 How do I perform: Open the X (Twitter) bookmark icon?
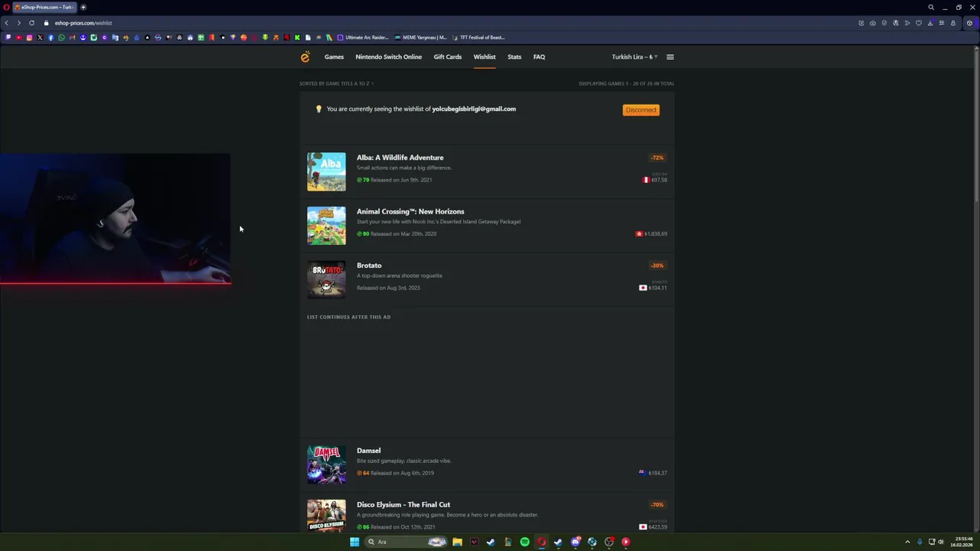coord(40,37)
